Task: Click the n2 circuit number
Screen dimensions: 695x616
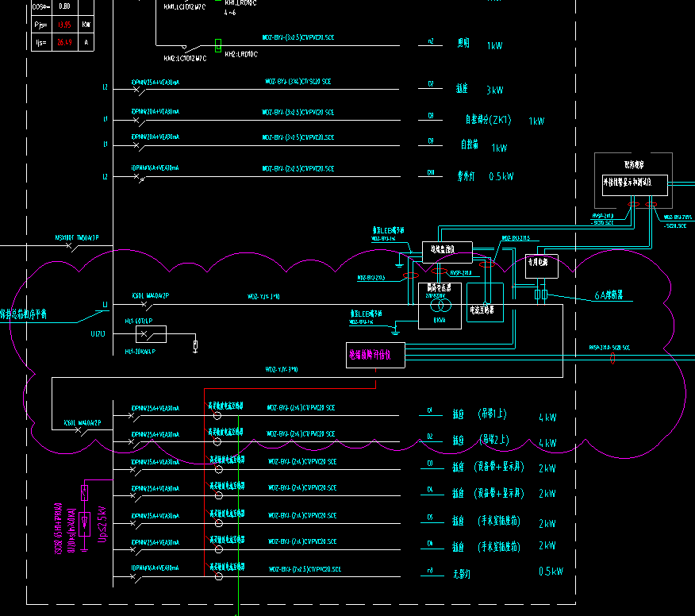Action: 430,41
